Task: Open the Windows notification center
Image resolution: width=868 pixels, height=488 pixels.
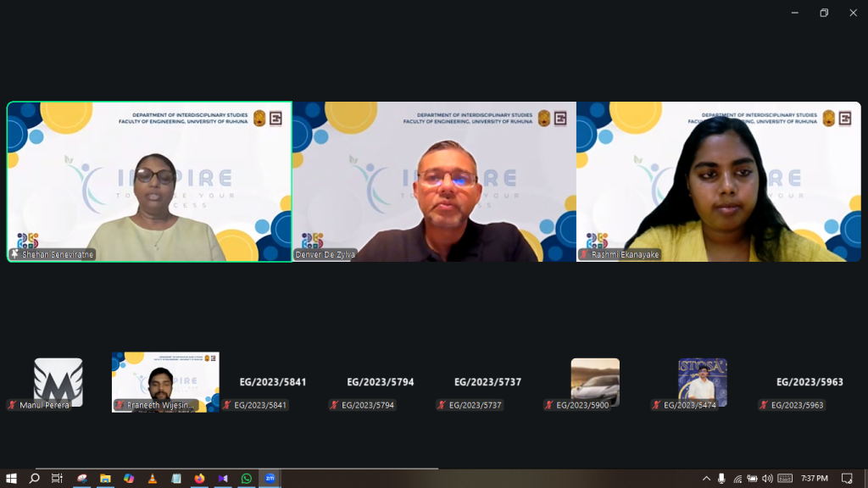Action: pos(846,479)
